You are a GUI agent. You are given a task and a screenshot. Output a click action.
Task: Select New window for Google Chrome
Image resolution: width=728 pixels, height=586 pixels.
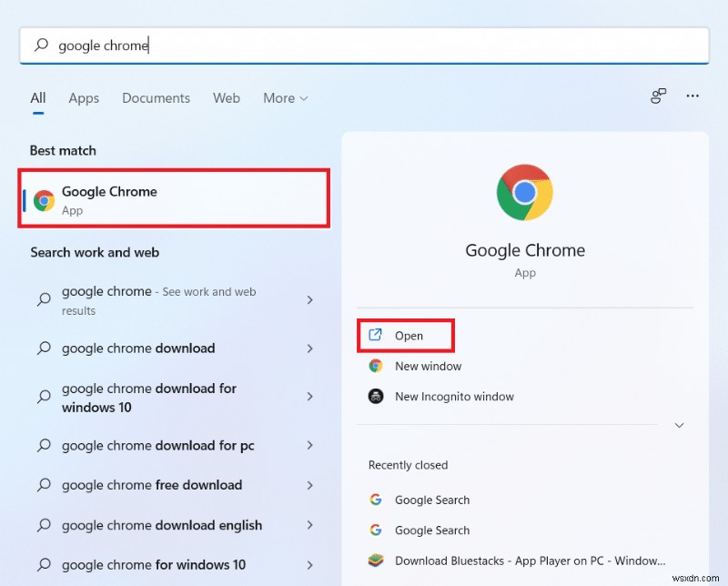(427, 366)
